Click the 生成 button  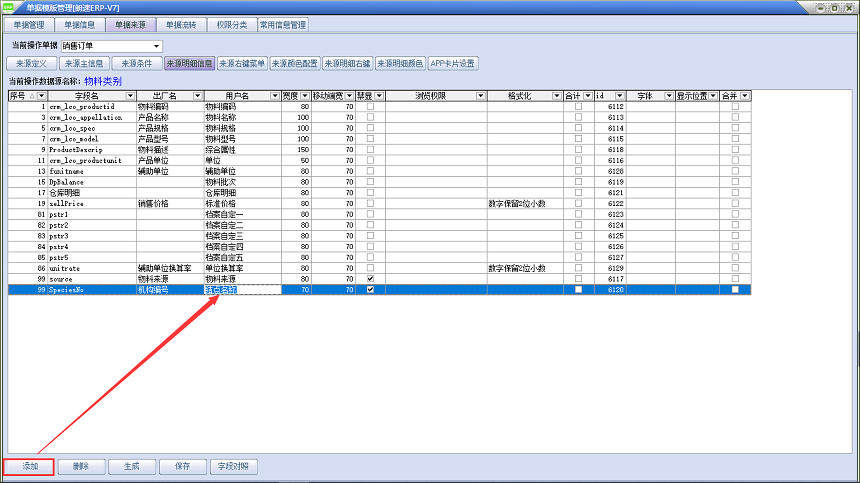click(131, 466)
